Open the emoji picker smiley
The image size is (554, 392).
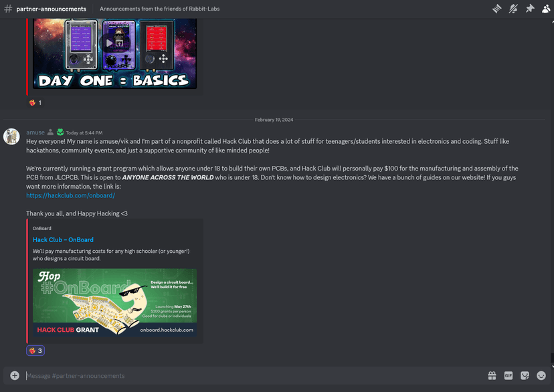click(541, 375)
